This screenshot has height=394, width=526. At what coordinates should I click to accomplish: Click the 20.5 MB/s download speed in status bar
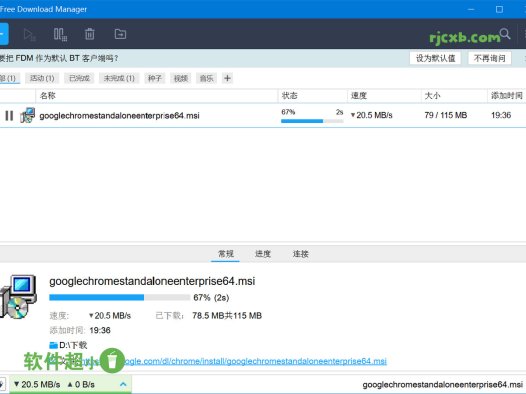[x=37, y=385]
